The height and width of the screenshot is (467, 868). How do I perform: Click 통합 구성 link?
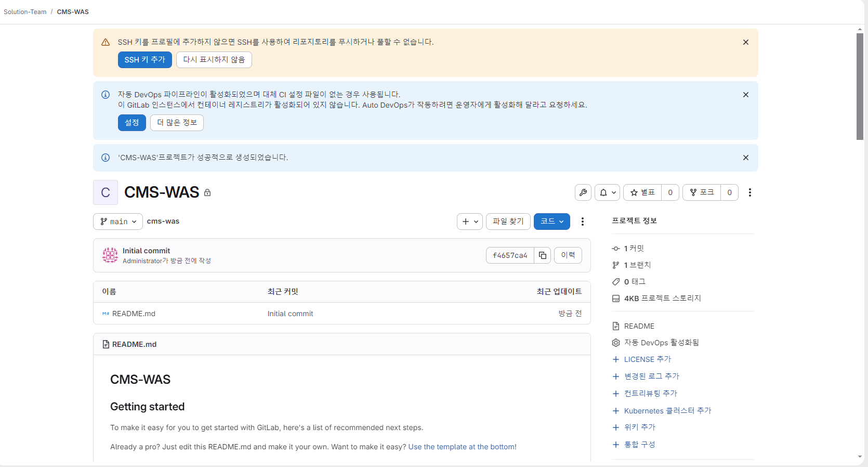(640, 445)
